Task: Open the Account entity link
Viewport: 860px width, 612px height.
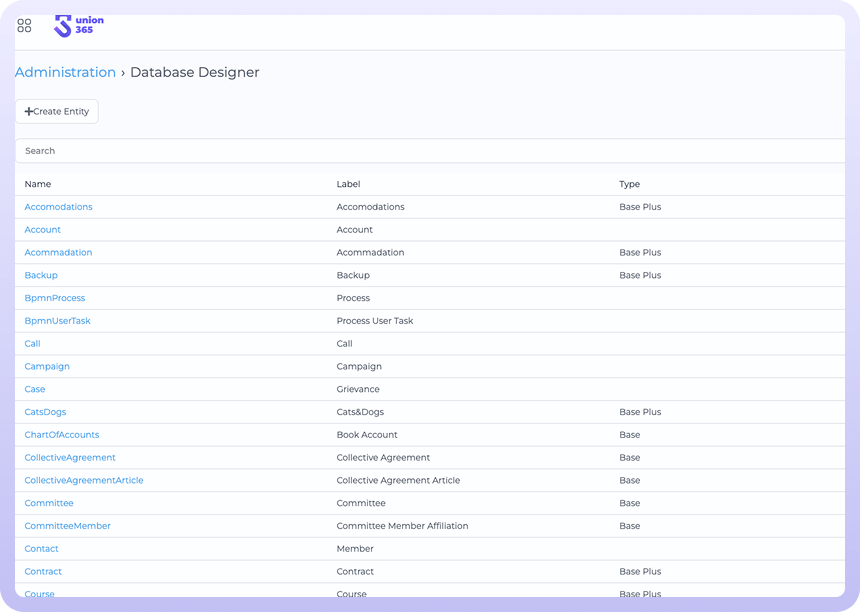Action: tap(43, 230)
